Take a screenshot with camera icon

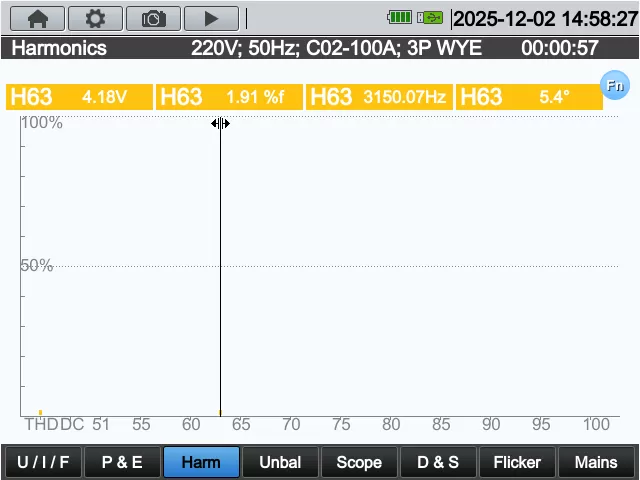pyautogui.click(x=153, y=18)
